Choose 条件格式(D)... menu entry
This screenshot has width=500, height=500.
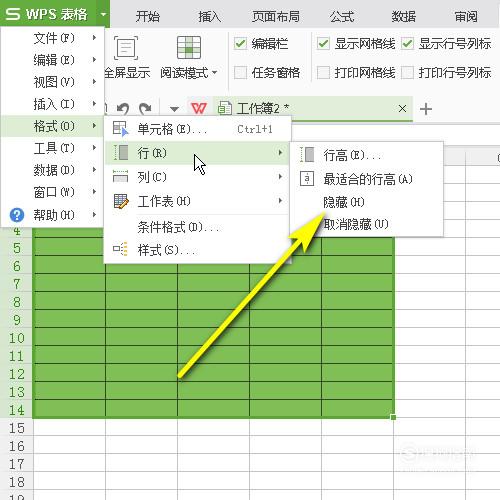(x=197, y=227)
